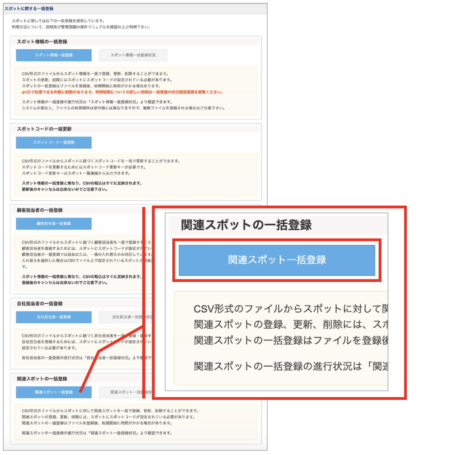The width and height of the screenshot is (476, 455).
Task: Click the small heading 関連スポットの一括登録 above the bottom buttons
Action: coord(42,379)
